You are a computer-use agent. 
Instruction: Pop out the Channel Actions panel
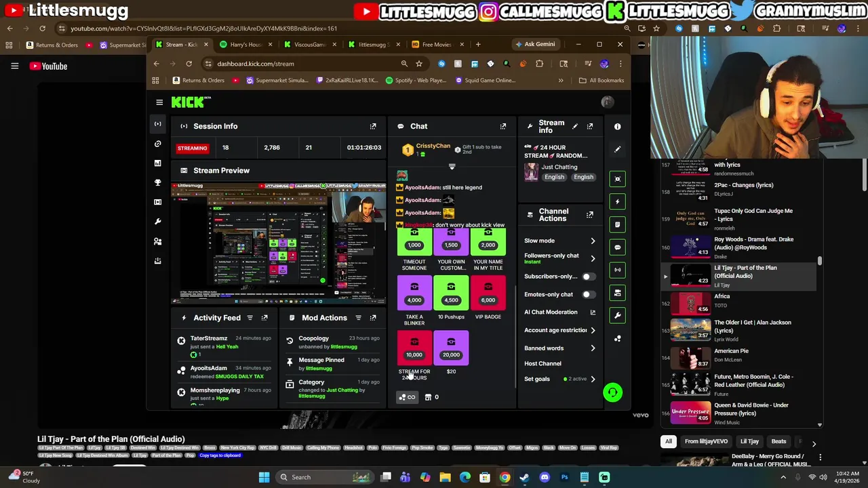coord(590,215)
